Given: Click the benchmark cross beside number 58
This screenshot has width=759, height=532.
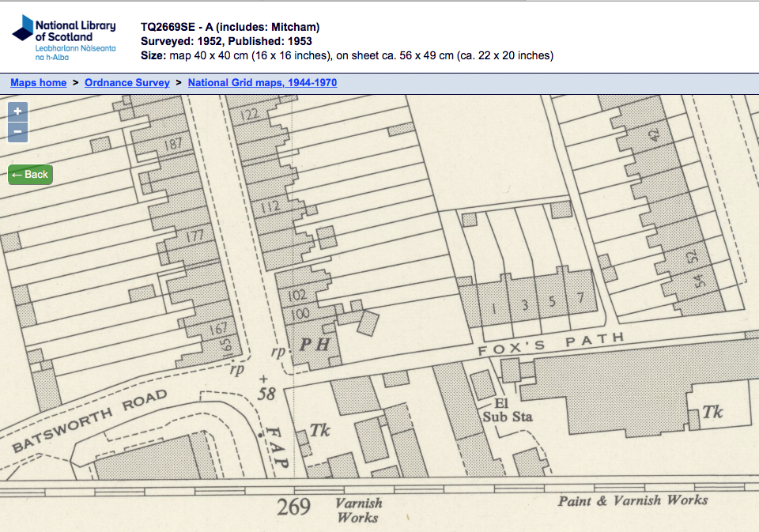Looking at the screenshot, I should click(262, 379).
